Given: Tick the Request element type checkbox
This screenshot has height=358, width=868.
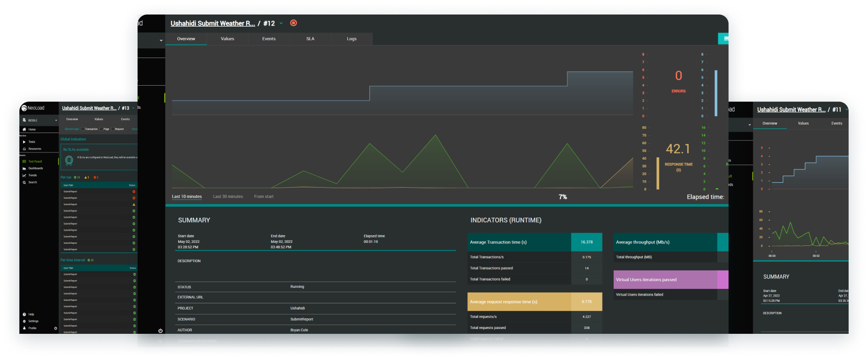Looking at the screenshot, I should (113, 129).
